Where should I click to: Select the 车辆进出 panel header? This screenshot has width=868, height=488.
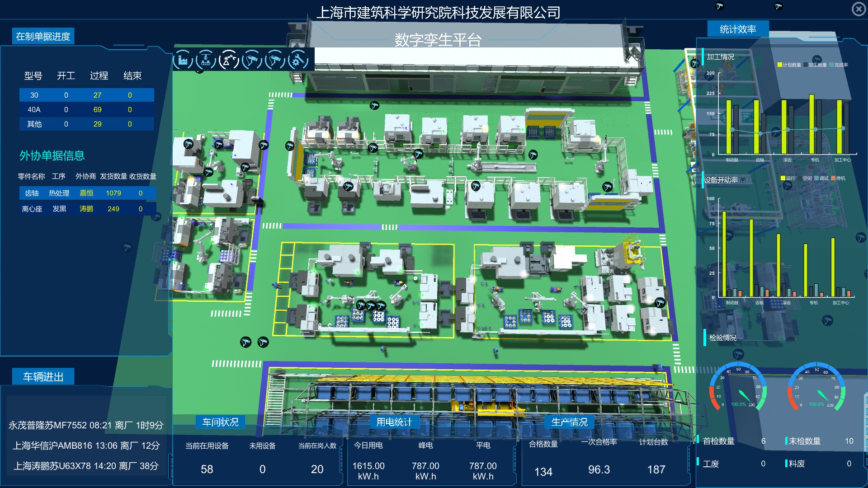pos(43,377)
